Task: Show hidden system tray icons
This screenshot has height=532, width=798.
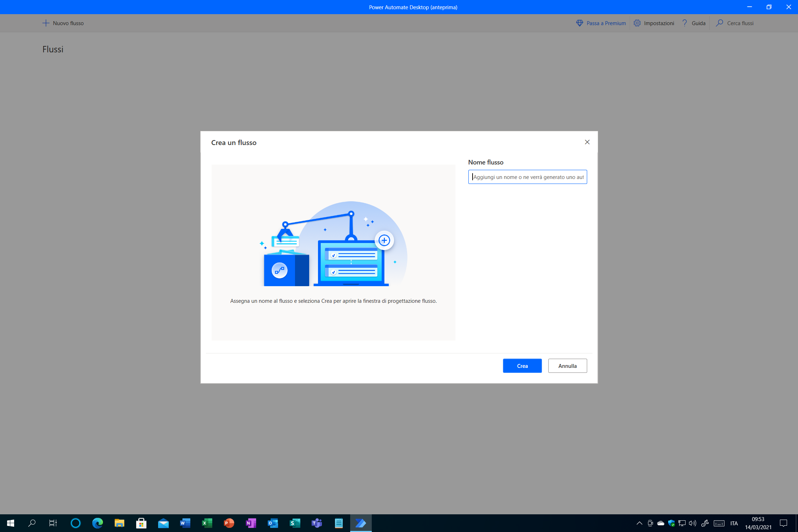Action: point(640,523)
